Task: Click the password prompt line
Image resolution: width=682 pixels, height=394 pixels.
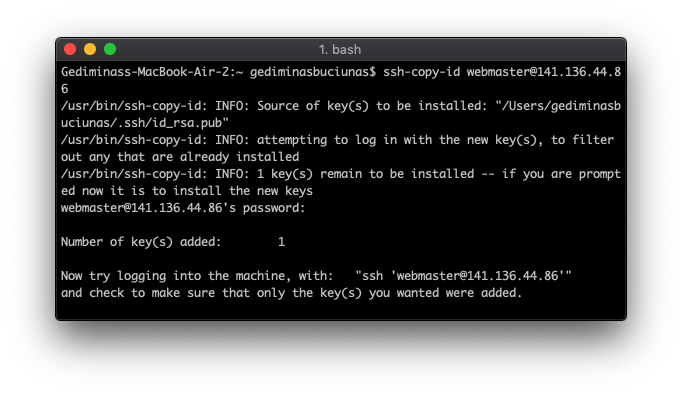Action: [183, 207]
